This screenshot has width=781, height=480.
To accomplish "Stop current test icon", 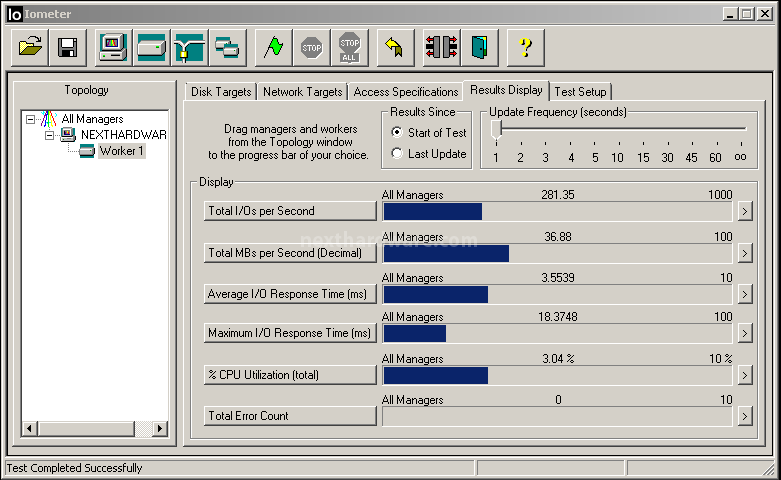I will click(x=312, y=47).
